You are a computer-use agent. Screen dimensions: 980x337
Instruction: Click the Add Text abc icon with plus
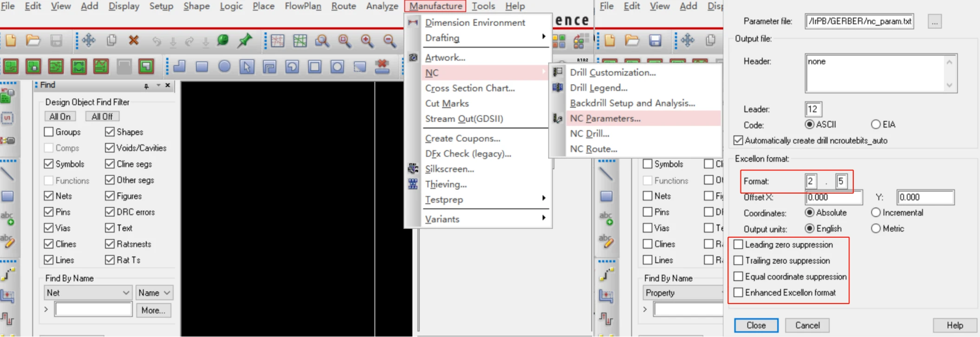(x=7, y=218)
